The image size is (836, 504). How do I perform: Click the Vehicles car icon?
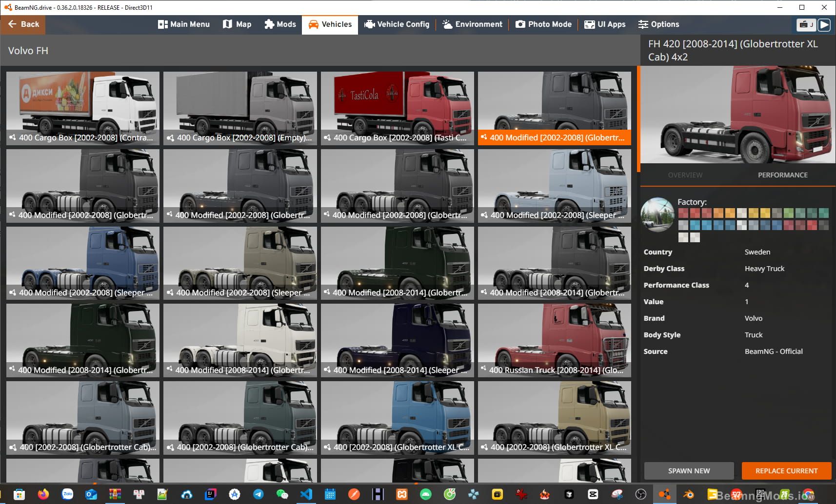[313, 24]
